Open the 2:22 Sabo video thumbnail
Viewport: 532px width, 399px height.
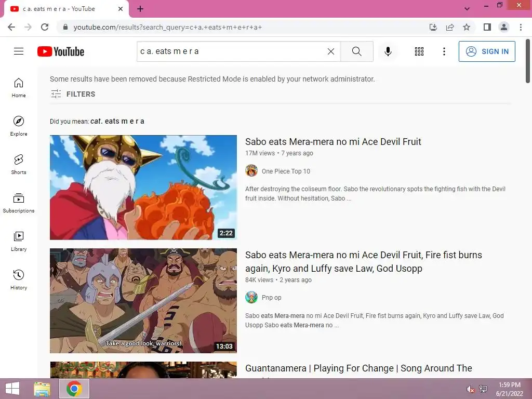(143, 187)
